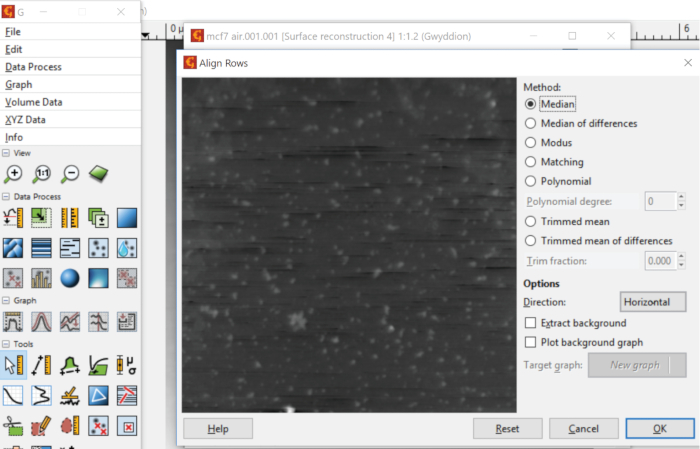Open the 3D view icon

point(98,173)
